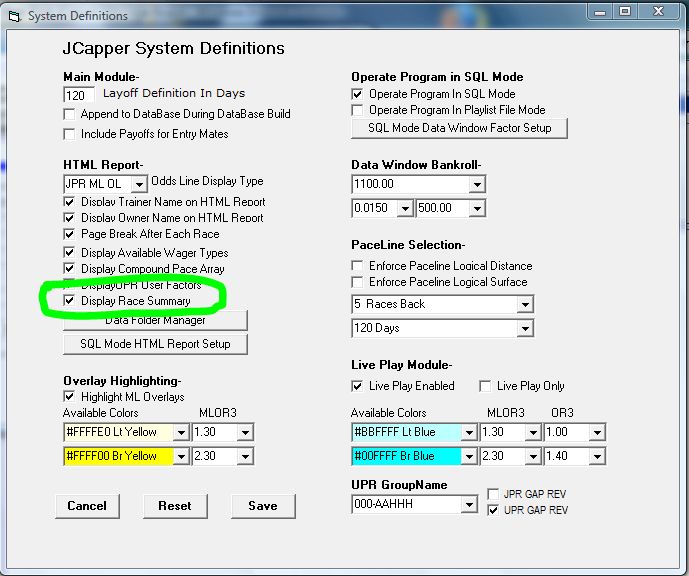Check Enforce Paceline Logical Surface
The width and height of the screenshot is (689, 576).
pos(358,282)
